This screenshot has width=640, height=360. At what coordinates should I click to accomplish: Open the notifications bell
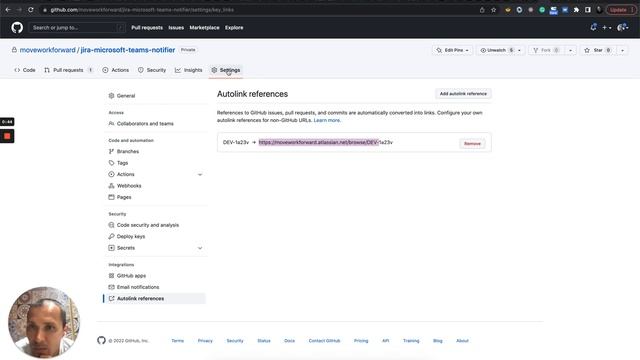pos(593,27)
